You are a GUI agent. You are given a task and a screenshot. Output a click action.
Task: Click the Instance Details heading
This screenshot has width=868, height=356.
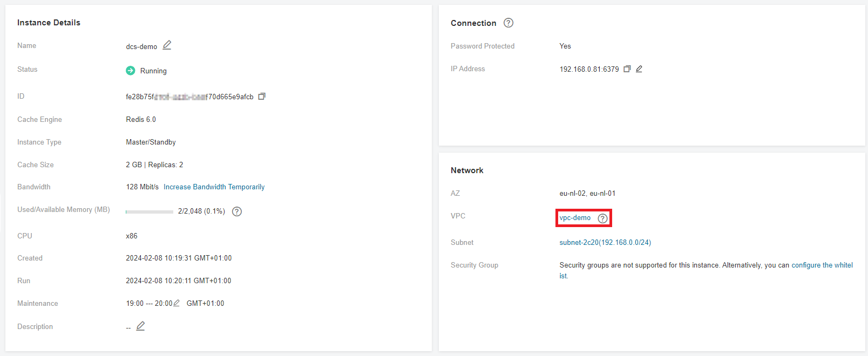click(49, 23)
